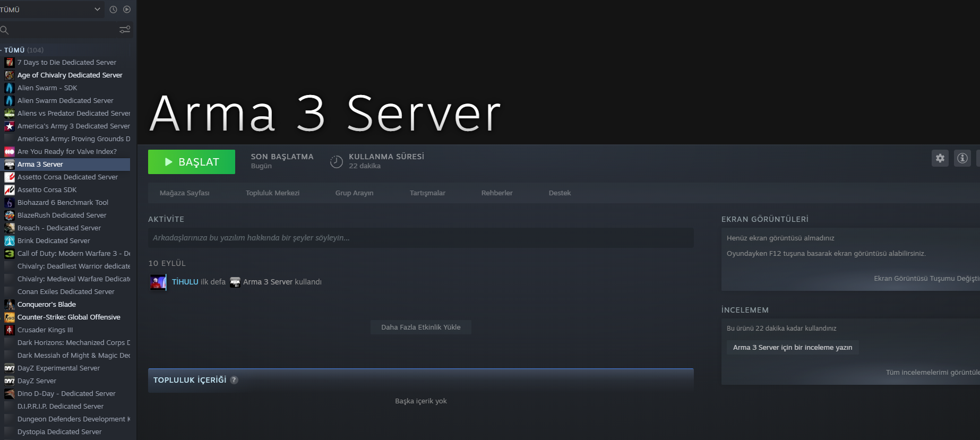Click Alien Swarm Dedicated Server icon
Image resolution: width=980 pixels, height=440 pixels.
10,101
